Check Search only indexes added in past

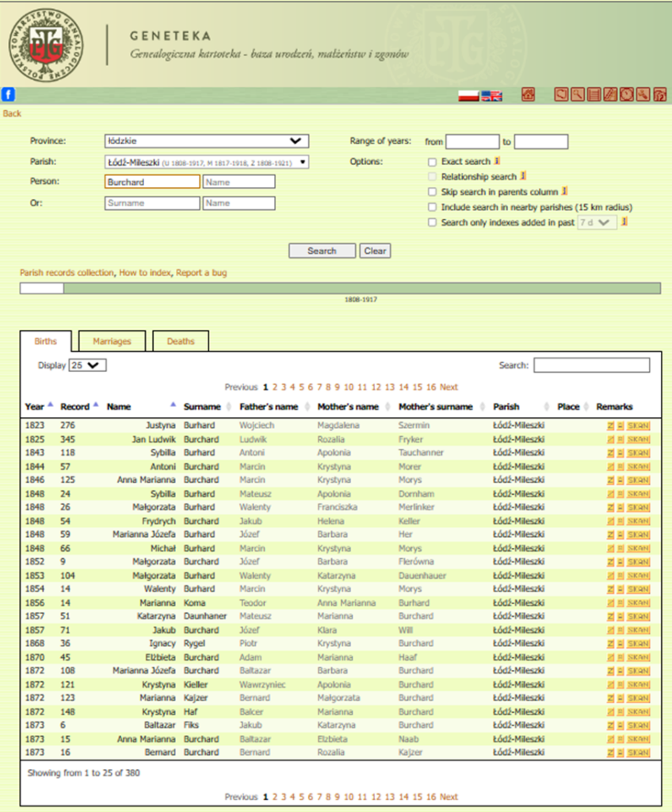pyautogui.click(x=433, y=223)
